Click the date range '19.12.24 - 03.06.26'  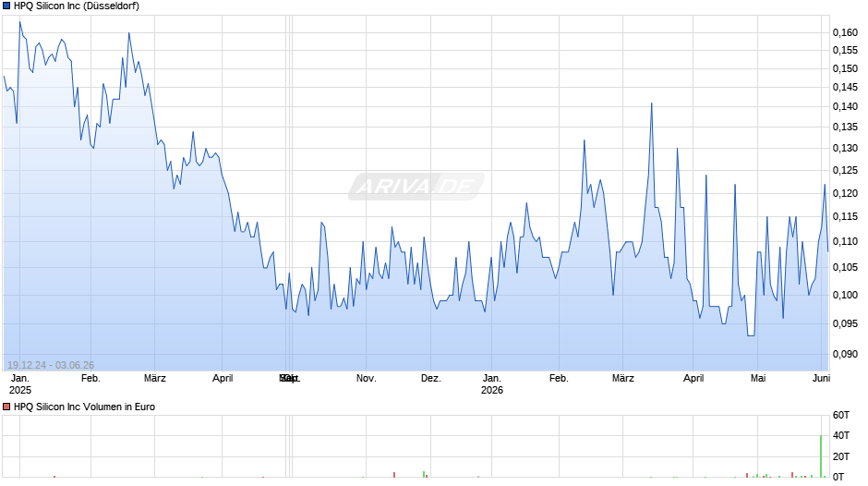51,365
